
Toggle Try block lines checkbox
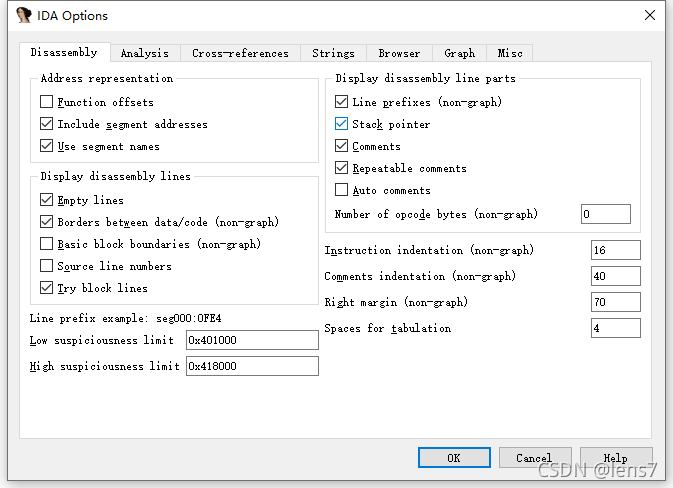[x=46, y=288]
